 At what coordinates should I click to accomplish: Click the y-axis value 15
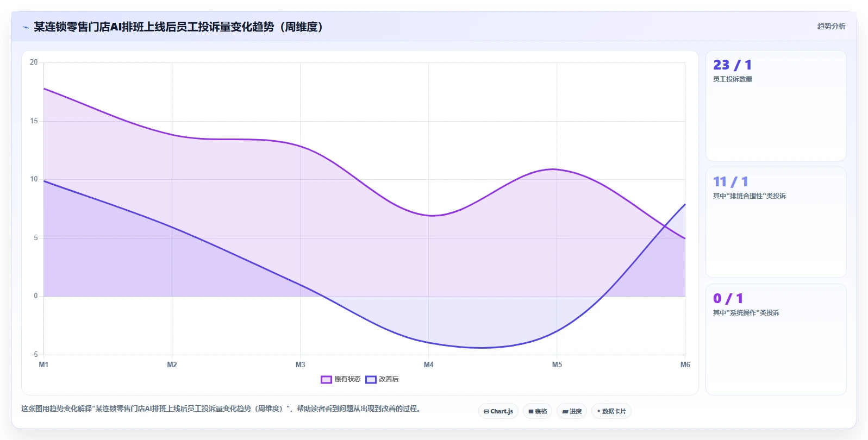tap(34, 121)
